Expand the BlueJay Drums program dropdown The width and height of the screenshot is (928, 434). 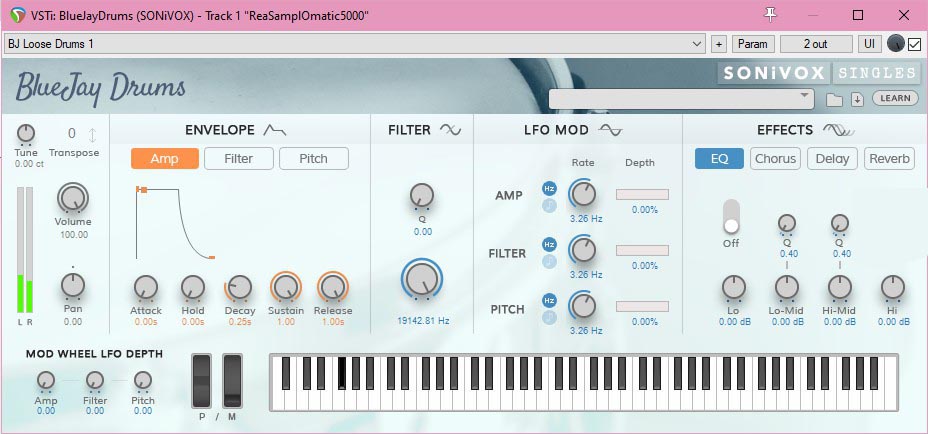coord(682,97)
